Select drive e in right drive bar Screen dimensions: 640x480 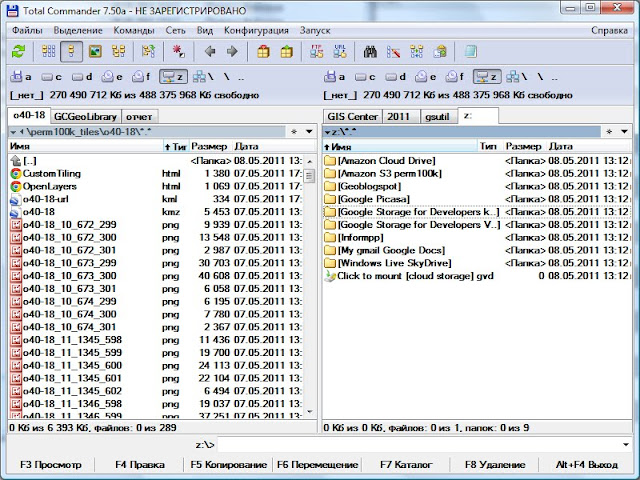click(426, 77)
